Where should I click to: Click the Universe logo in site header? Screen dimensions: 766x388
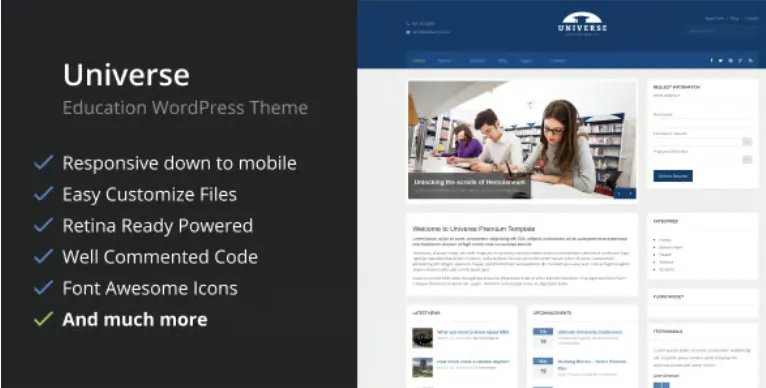pos(582,23)
